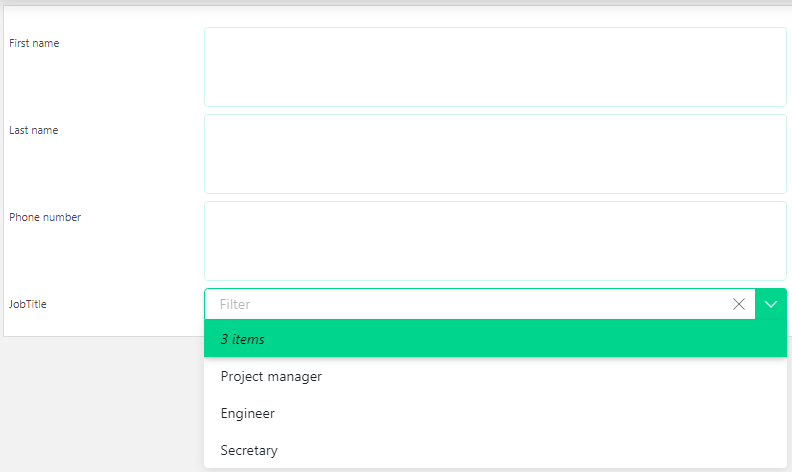Pick the Secretary option
Image resolution: width=792 pixels, height=472 pixels.
point(496,450)
